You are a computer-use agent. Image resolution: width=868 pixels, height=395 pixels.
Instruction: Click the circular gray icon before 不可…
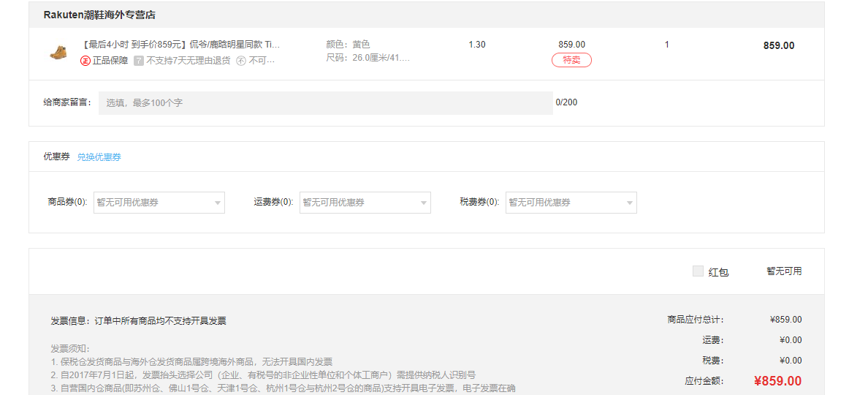point(240,61)
